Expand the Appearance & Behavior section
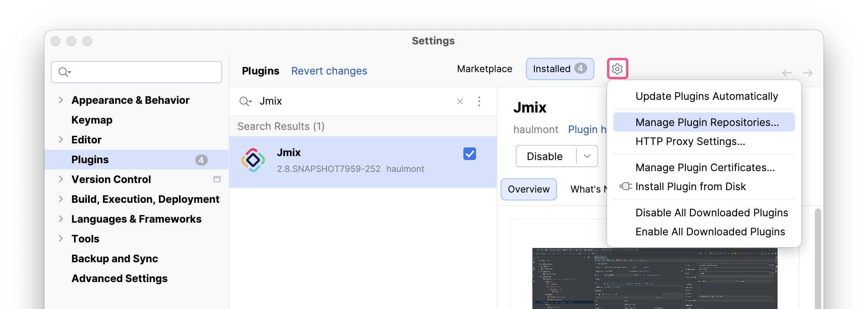 coord(61,100)
